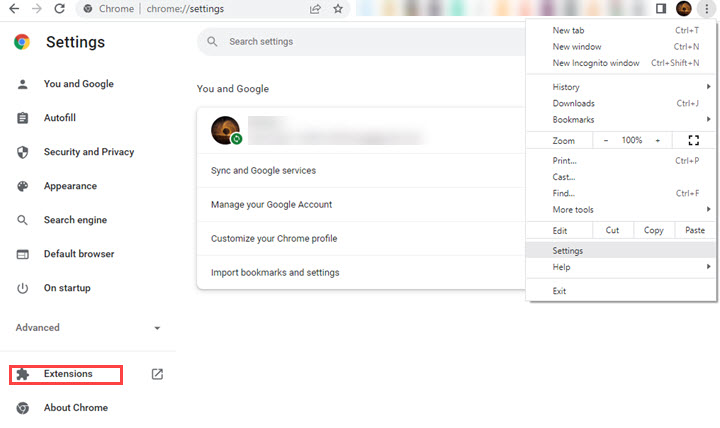Go back with the browser back arrow
The width and height of the screenshot is (720, 428).
click(x=14, y=8)
